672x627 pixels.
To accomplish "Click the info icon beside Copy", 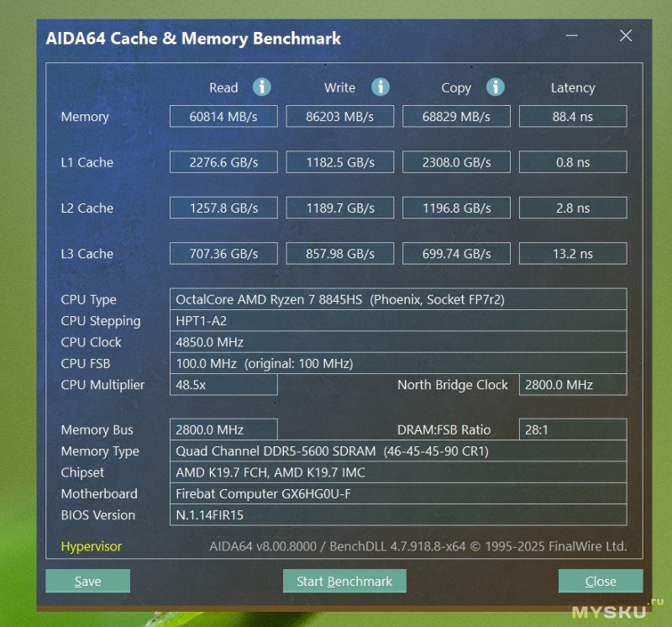I will (496, 87).
